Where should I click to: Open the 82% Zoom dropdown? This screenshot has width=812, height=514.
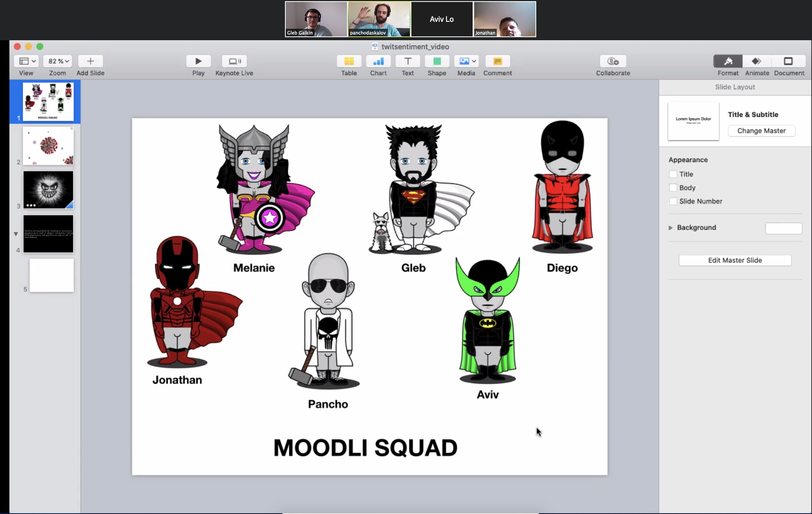[x=58, y=61]
